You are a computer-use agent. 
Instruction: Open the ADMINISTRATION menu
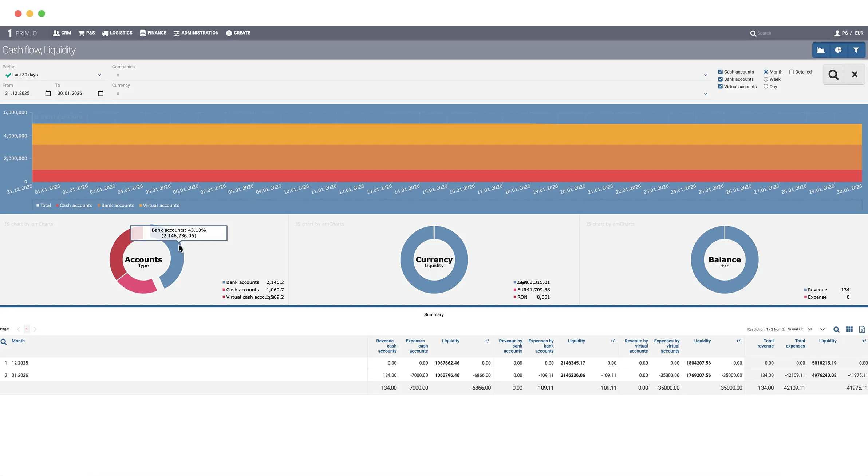[196, 33]
